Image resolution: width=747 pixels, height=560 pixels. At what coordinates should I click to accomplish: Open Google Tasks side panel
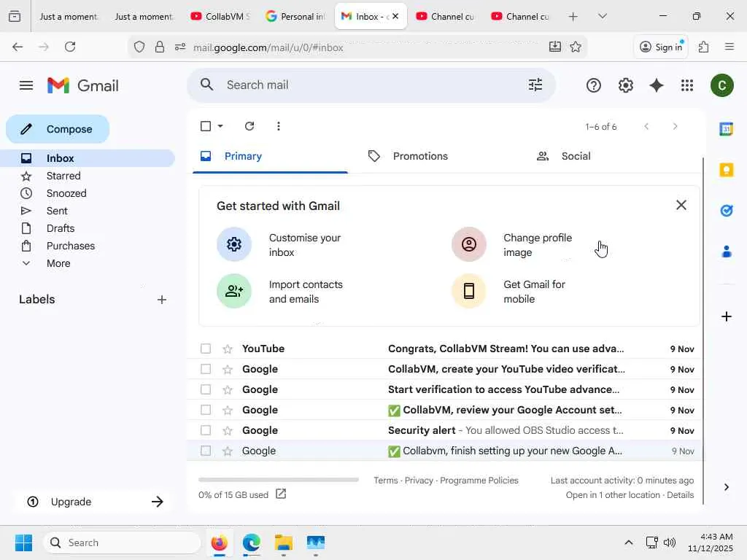pyautogui.click(x=726, y=211)
